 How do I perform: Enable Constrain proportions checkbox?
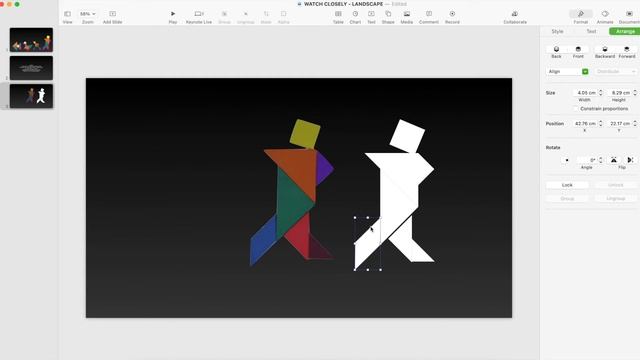click(576, 109)
